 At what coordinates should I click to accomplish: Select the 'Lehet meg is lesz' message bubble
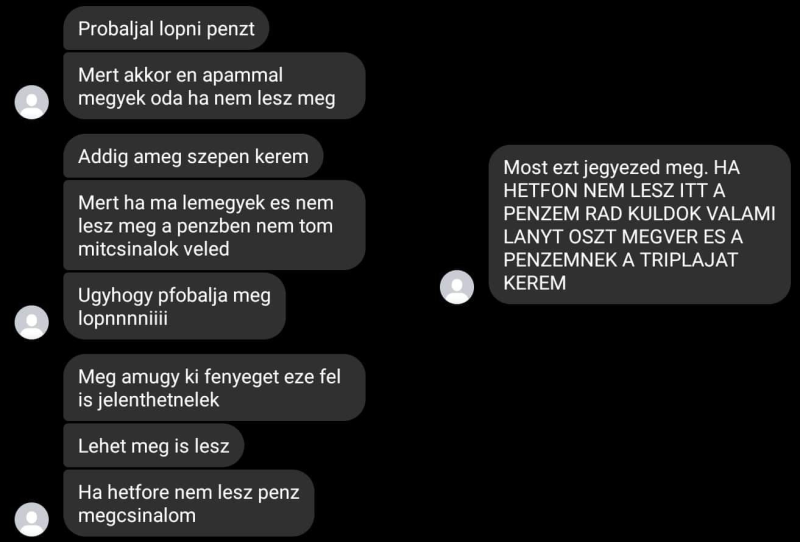coord(154,446)
